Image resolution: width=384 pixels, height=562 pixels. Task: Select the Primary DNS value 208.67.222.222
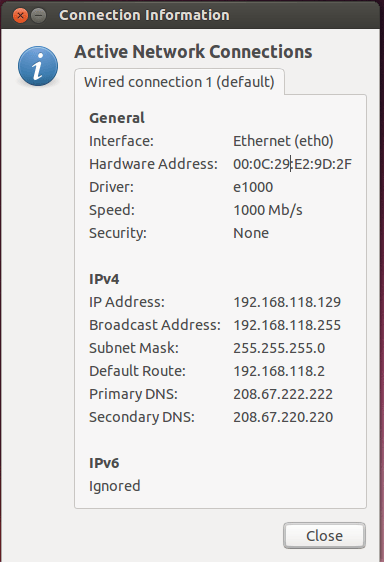pos(283,394)
